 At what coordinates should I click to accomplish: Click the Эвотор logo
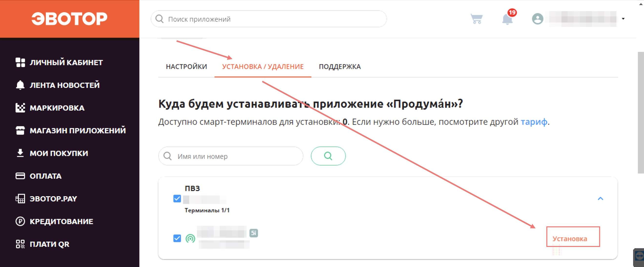pyautogui.click(x=69, y=19)
